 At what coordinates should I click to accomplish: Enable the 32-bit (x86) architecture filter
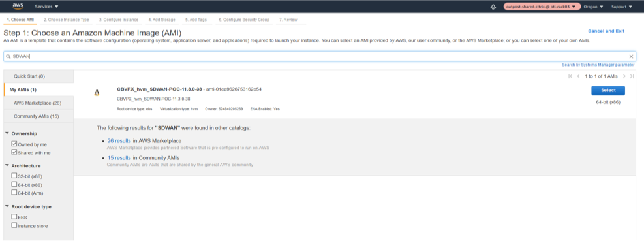click(14, 176)
